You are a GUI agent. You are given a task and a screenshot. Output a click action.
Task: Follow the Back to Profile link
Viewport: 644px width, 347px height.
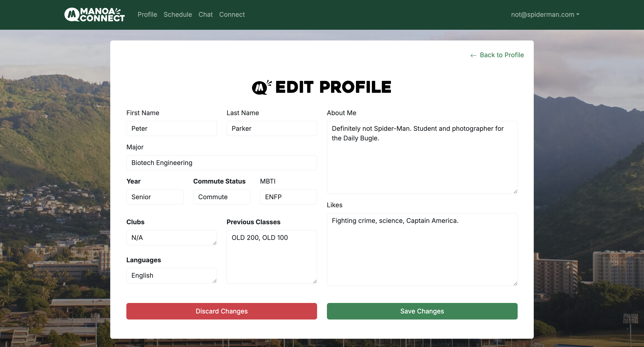(502, 55)
